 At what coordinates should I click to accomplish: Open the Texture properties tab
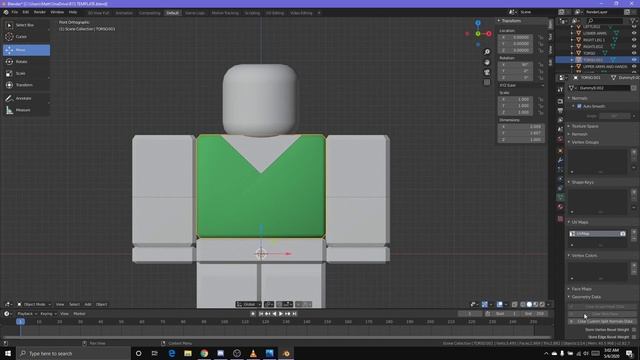coord(560,219)
